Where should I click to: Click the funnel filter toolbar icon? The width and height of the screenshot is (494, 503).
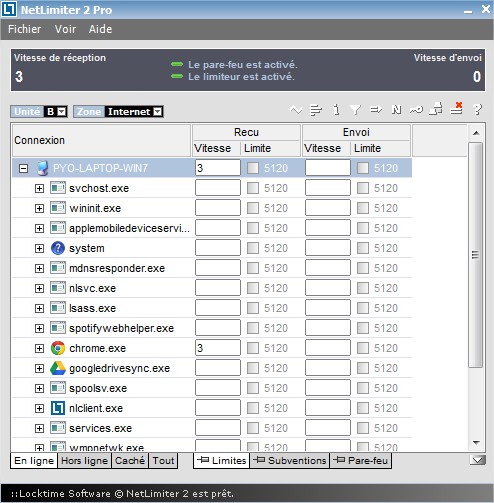coord(356,110)
